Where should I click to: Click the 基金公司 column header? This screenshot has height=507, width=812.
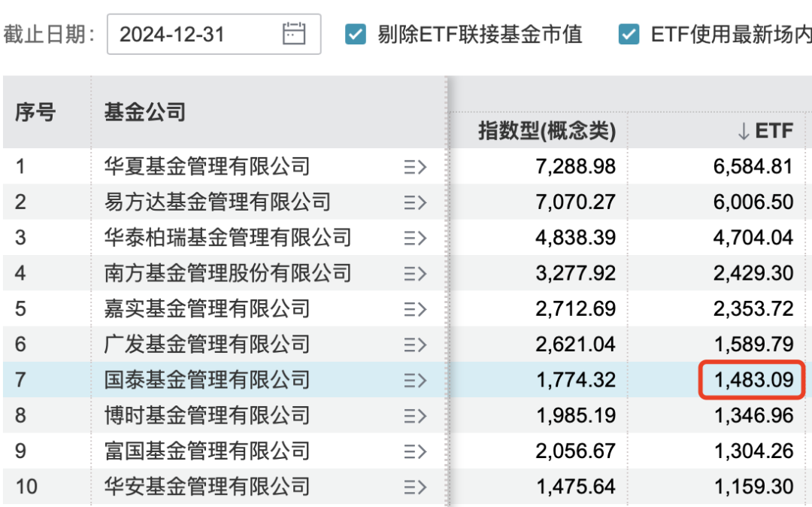click(145, 112)
